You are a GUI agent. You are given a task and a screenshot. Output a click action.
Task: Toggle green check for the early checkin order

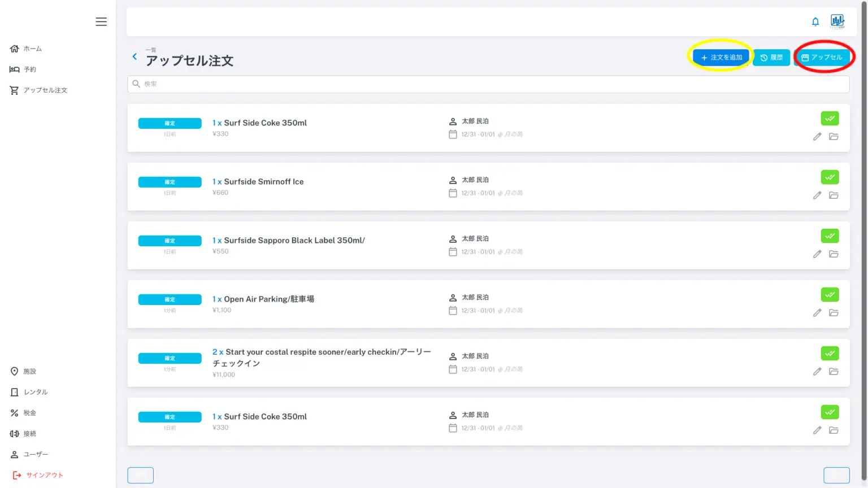point(830,354)
